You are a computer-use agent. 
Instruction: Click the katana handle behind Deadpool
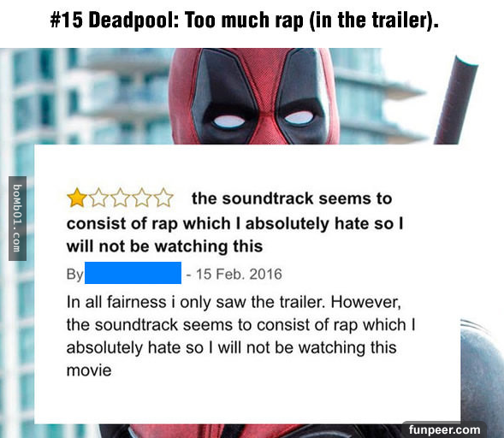(x=455, y=100)
